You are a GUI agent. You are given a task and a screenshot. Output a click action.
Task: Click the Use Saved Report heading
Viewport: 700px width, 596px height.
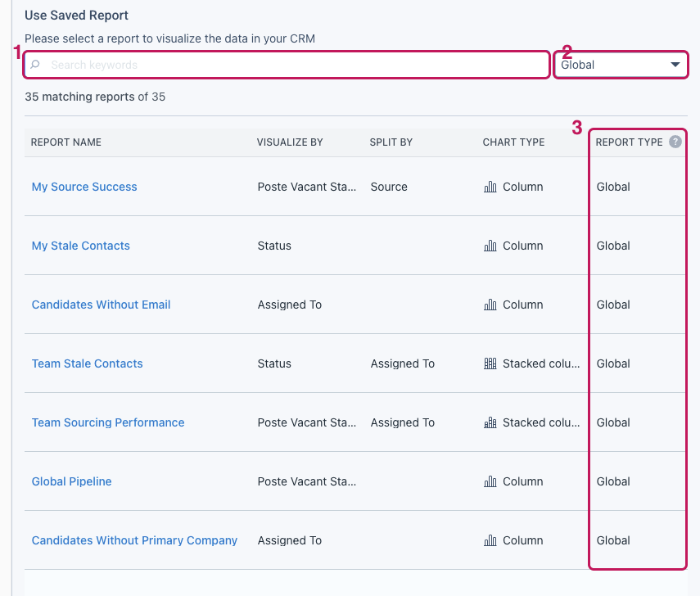pyautogui.click(x=76, y=16)
